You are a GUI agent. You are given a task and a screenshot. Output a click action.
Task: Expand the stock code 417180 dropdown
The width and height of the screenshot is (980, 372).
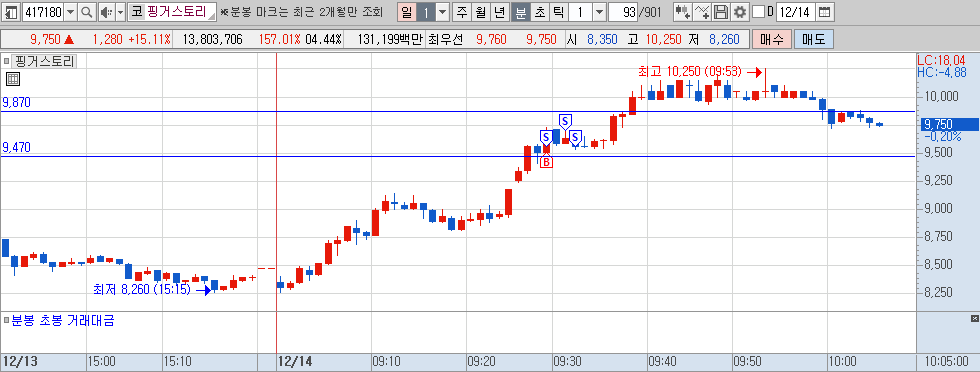(69, 11)
